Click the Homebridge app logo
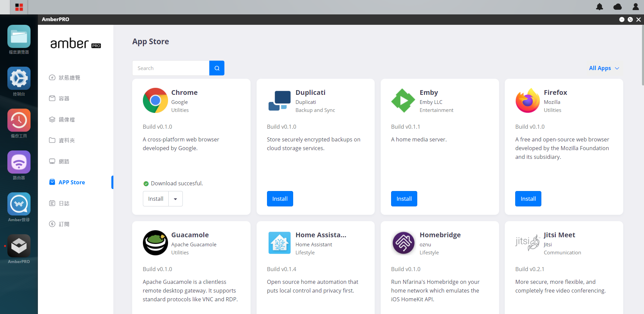This screenshot has height=314, width=644. (404, 243)
